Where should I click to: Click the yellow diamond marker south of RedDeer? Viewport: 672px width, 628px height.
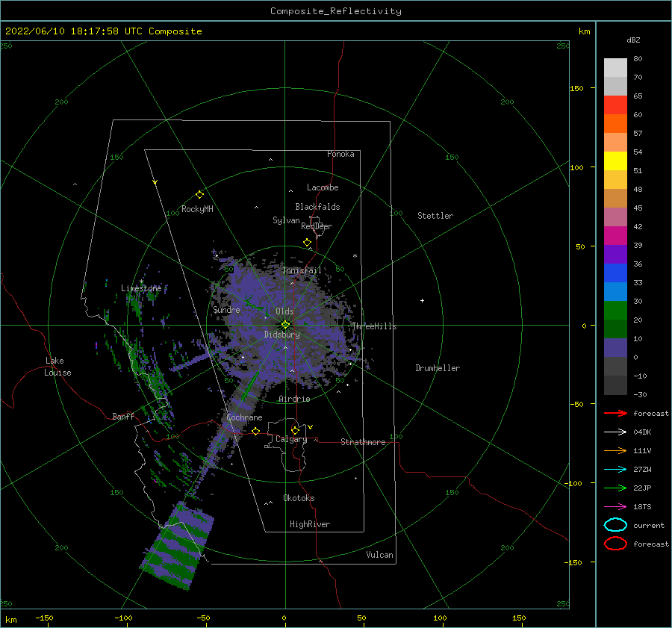pyautogui.click(x=308, y=243)
